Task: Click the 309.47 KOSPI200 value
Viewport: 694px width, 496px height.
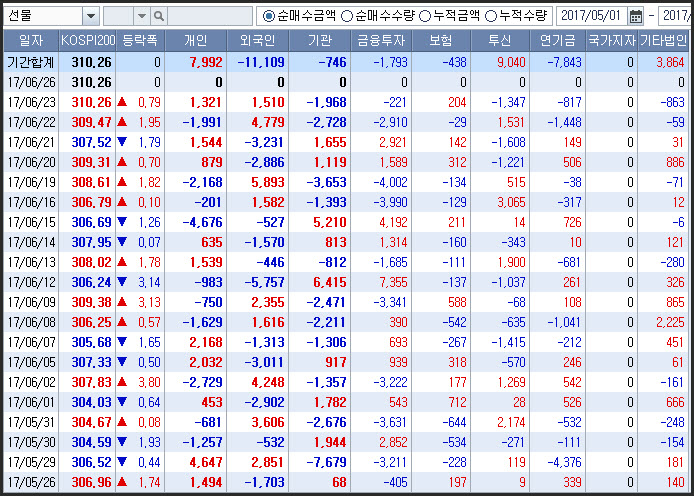Action: tap(92, 123)
